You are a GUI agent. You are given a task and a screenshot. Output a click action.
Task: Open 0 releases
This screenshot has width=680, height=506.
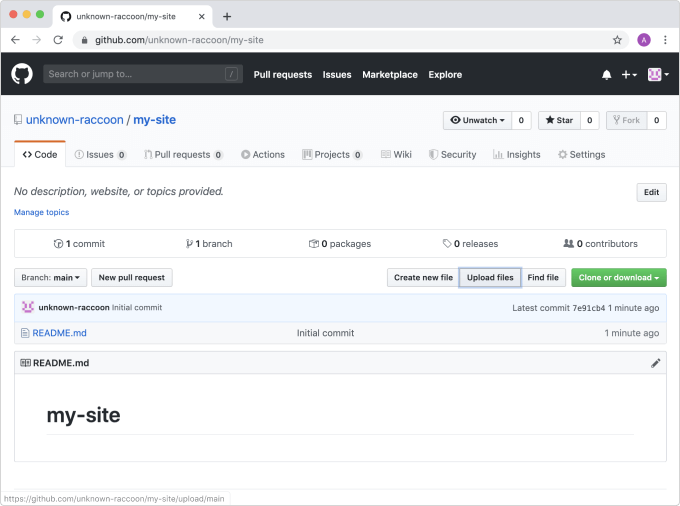(471, 244)
